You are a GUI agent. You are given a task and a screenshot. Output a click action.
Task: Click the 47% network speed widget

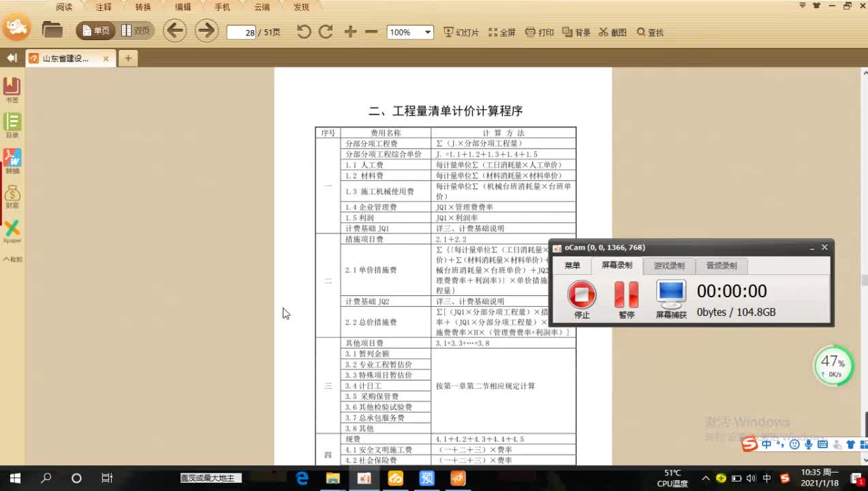pyautogui.click(x=833, y=366)
